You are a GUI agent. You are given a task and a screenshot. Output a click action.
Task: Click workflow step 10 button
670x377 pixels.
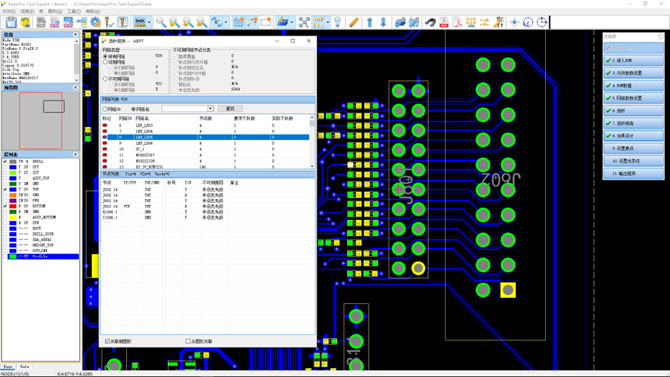coord(634,161)
